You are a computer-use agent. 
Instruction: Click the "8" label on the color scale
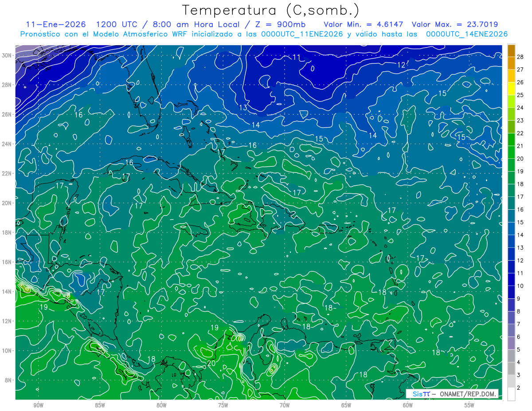tap(519, 312)
